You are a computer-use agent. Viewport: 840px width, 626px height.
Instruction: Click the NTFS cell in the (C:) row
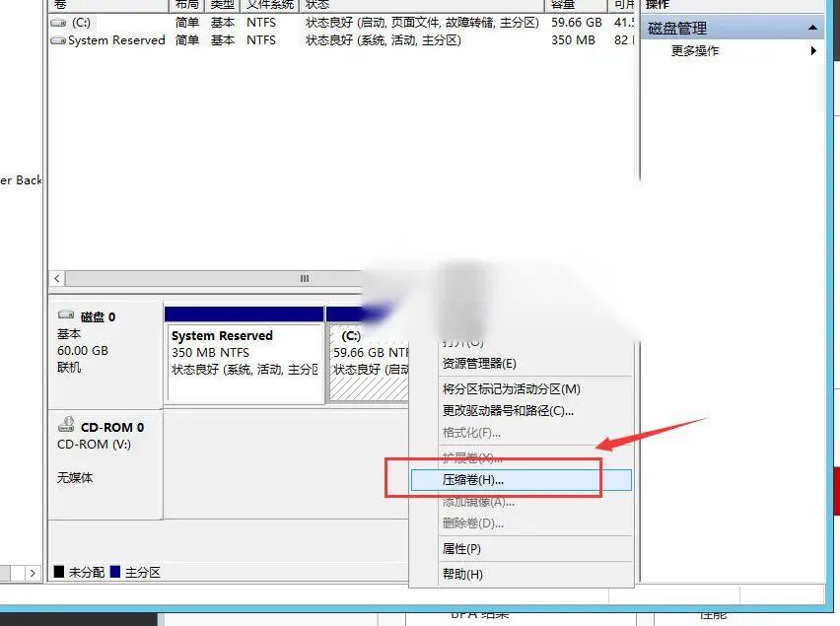coord(261,23)
